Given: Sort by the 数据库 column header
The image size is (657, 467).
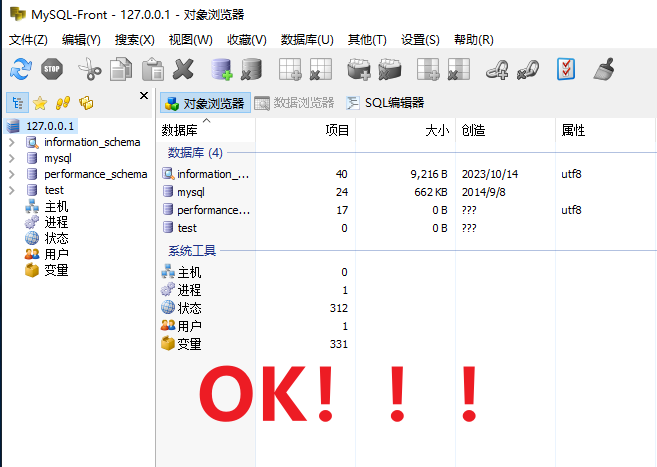Looking at the screenshot, I should click(206, 130).
